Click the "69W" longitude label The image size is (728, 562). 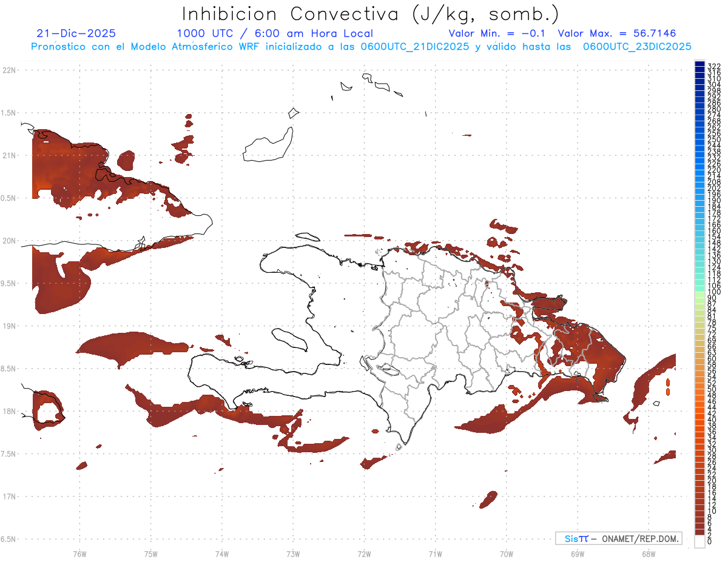click(x=578, y=554)
